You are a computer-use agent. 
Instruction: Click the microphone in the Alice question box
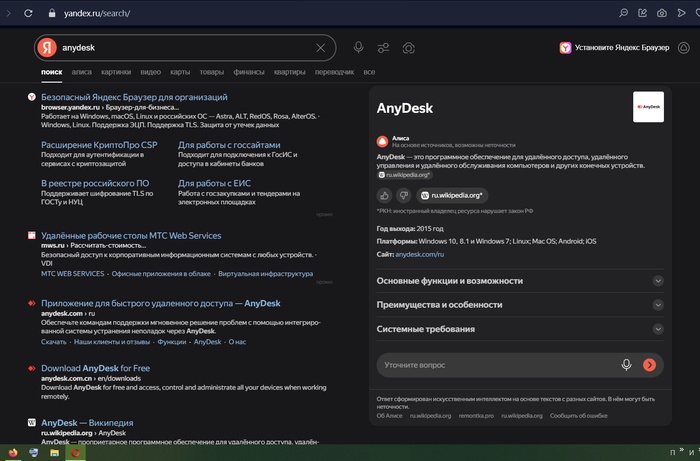click(x=627, y=365)
